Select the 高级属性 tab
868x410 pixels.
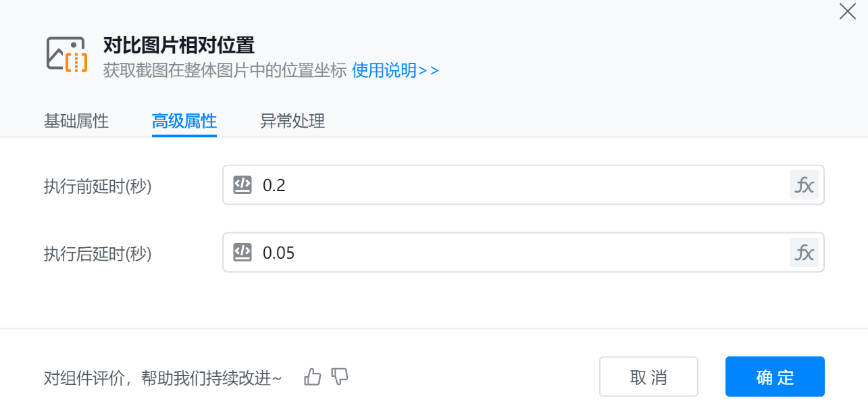[184, 121]
